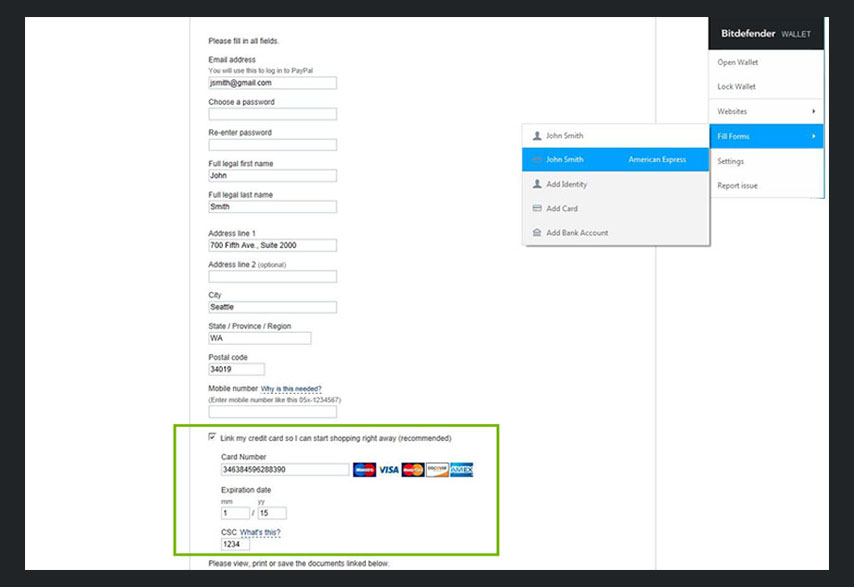Click the expiration month (mm) field
The width and height of the screenshot is (854, 587).
point(235,513)
